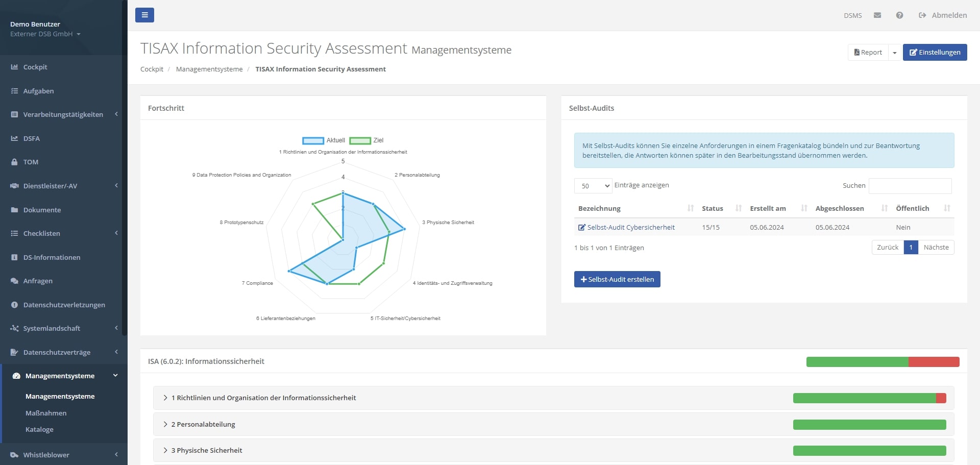Go to pagination page 1
This screenshot has height=465, width=980.
911,247
